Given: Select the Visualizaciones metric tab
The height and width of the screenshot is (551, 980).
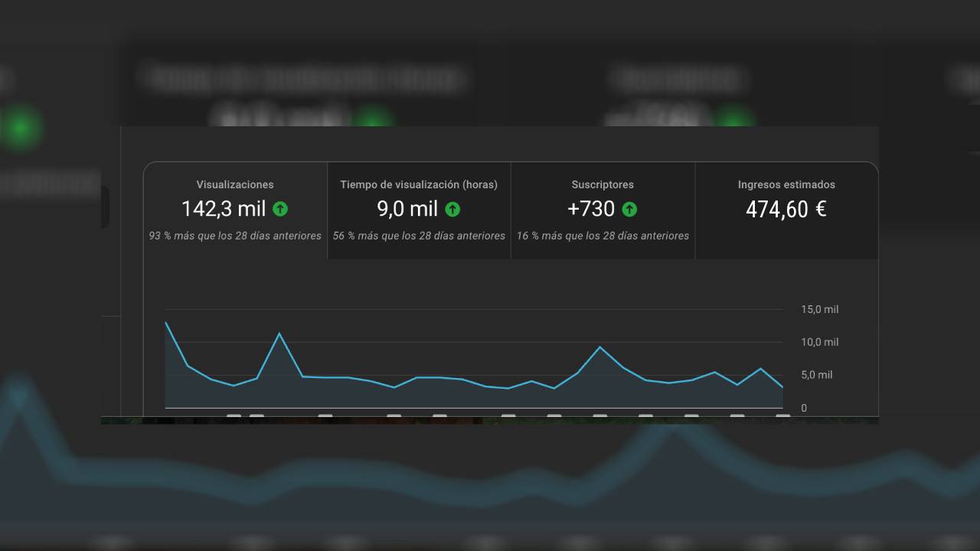Looking at the screenshot, I should [235, 184].
